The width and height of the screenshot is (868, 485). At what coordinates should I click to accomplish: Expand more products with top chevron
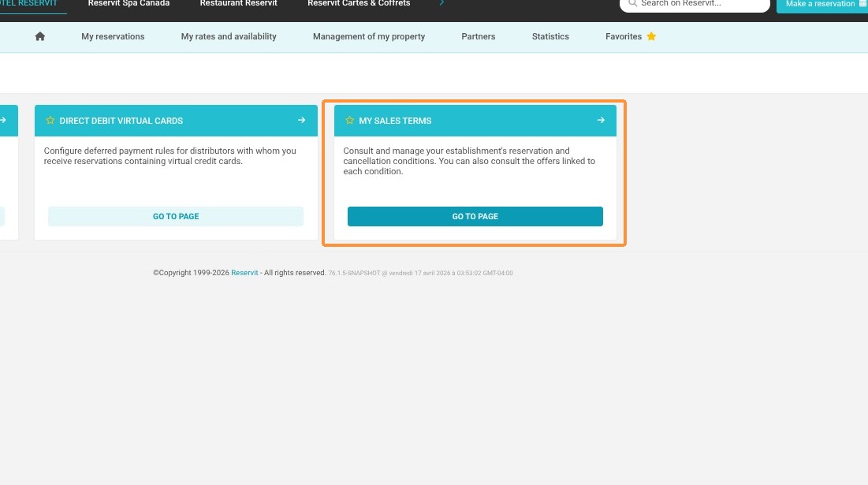pos(441,3)
